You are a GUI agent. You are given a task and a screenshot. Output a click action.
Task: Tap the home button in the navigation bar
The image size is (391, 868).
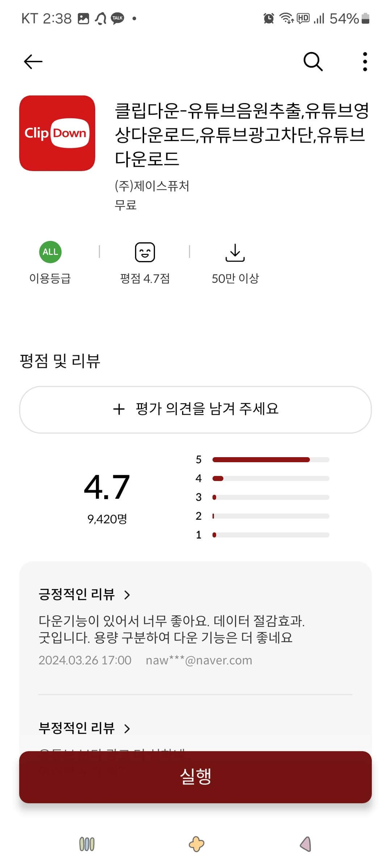click(x=196, y=844)
